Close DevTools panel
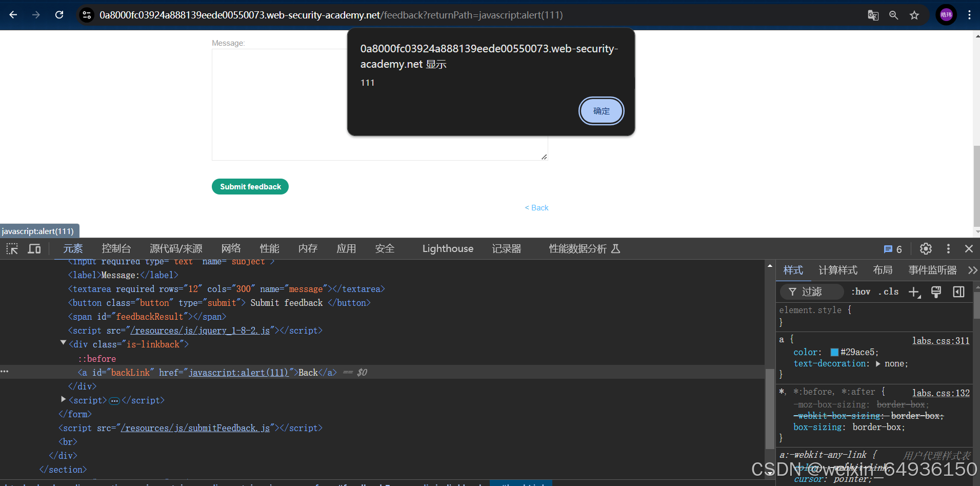The width and height of the screenshot is (980, 486). coord(969,249)
